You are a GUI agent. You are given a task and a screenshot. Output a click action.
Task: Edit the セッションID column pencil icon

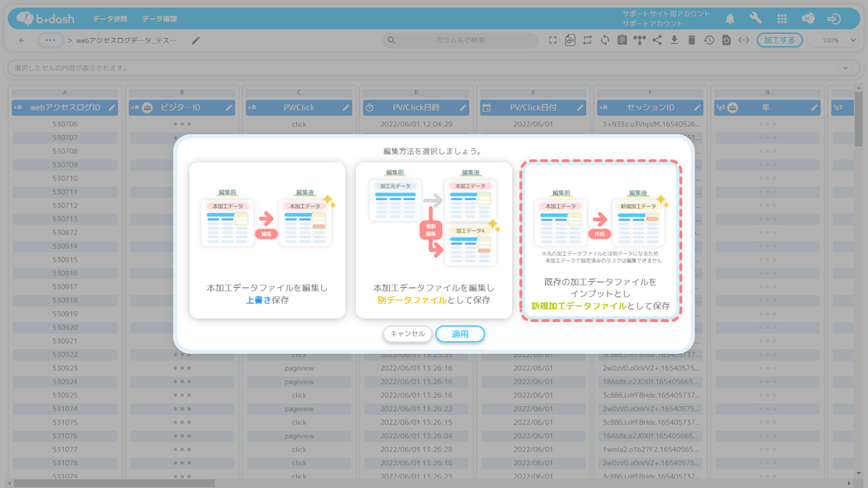click(697, 108)
